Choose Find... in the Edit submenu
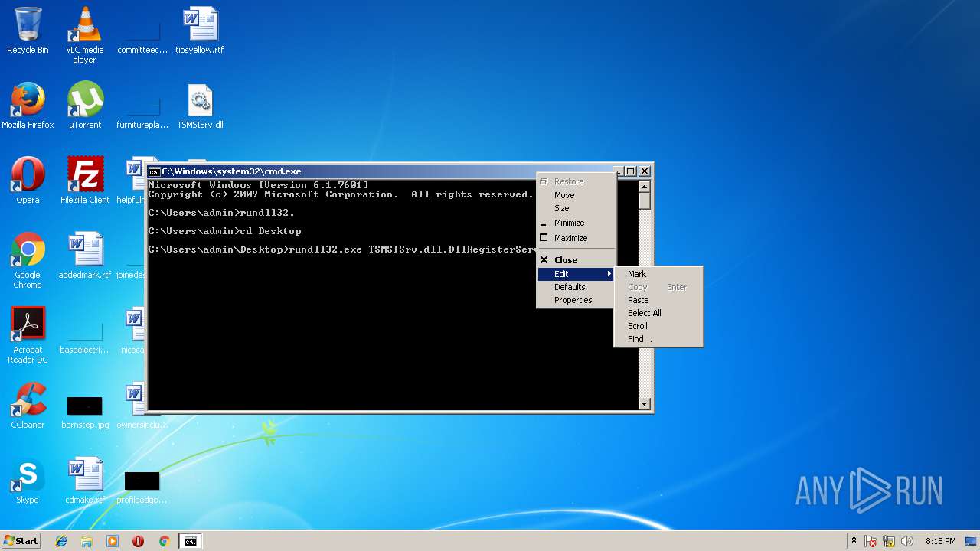This screenshot has height=551, width=980. pos(658,339)
